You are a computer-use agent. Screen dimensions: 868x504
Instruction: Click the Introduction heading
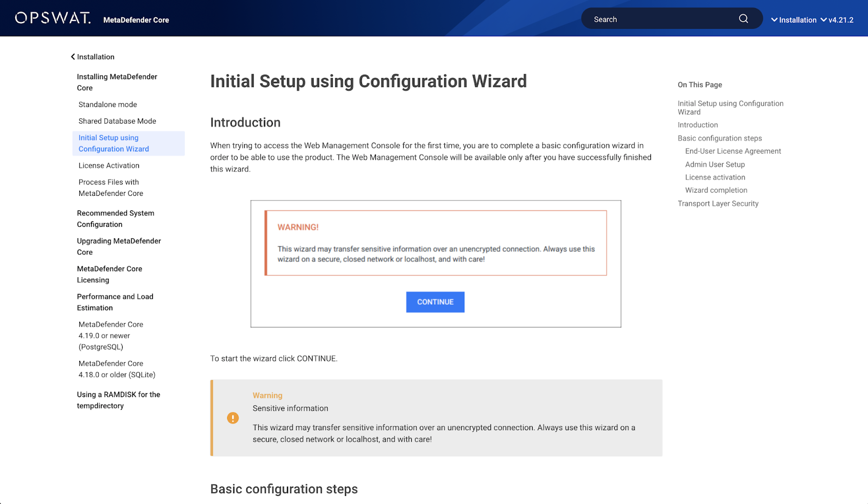point(245,123)
